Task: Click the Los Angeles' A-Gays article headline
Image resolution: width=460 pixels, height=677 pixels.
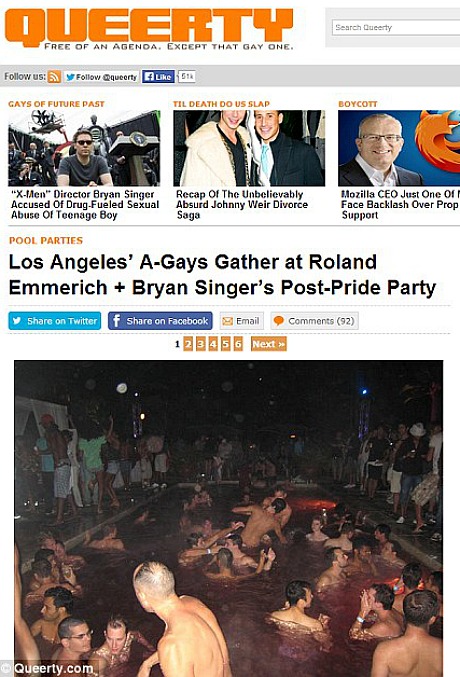Action: coord(222,275)
